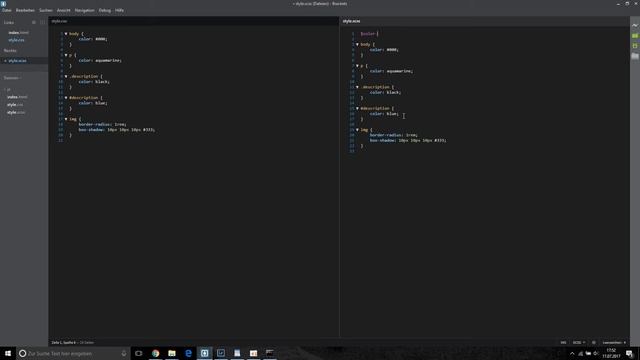640x360 pixels.
Task: Open the Hilfe menu
Action: click(x=119, y=10)
